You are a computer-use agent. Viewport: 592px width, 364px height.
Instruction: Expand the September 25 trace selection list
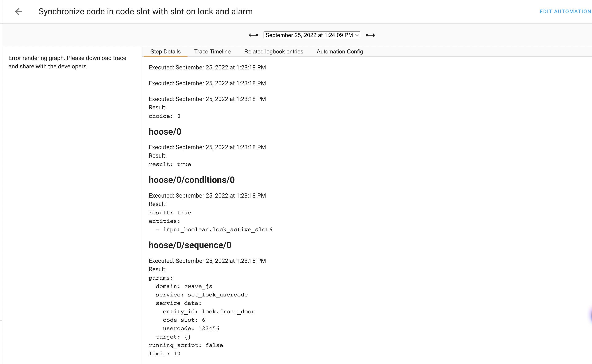[x=311, y=35]
